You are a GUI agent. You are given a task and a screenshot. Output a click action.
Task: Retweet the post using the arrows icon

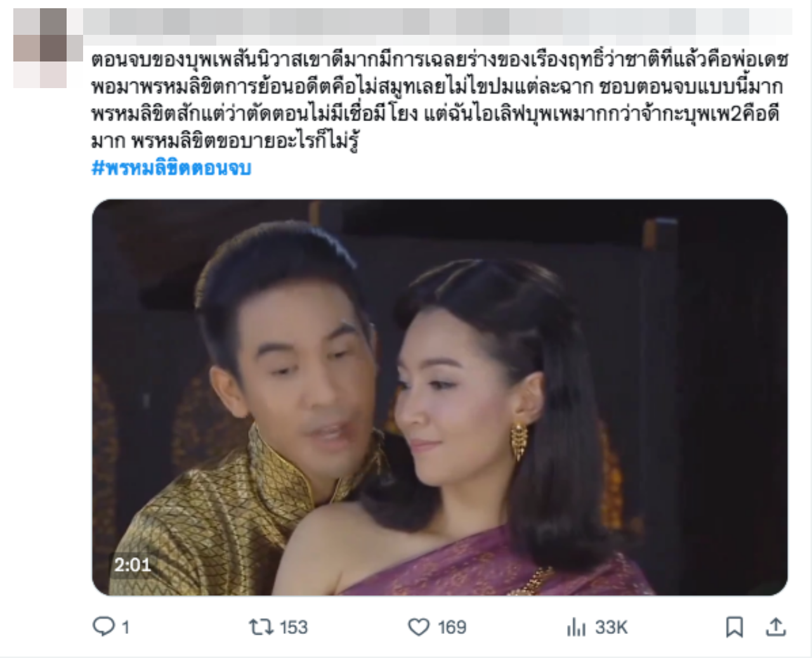point(261,627)
